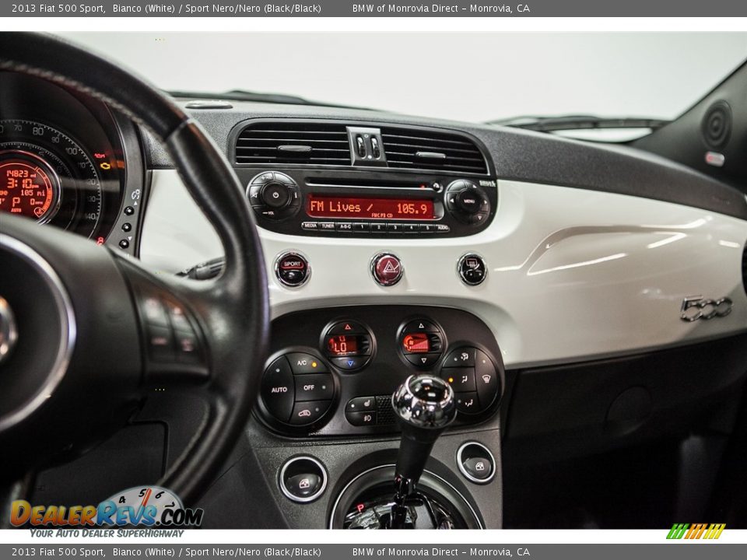Switch to the TUNER radio source
747x560 pixels.
coord(328,226)
